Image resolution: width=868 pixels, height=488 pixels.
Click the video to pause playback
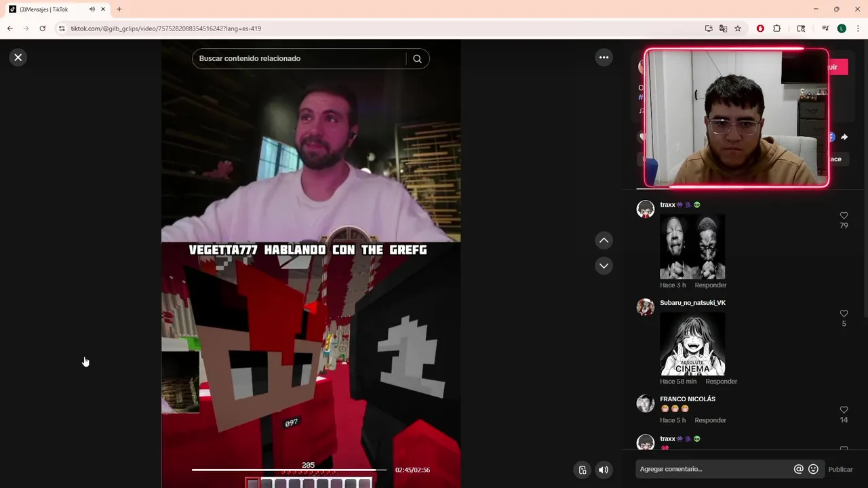[x=311, y=264]
